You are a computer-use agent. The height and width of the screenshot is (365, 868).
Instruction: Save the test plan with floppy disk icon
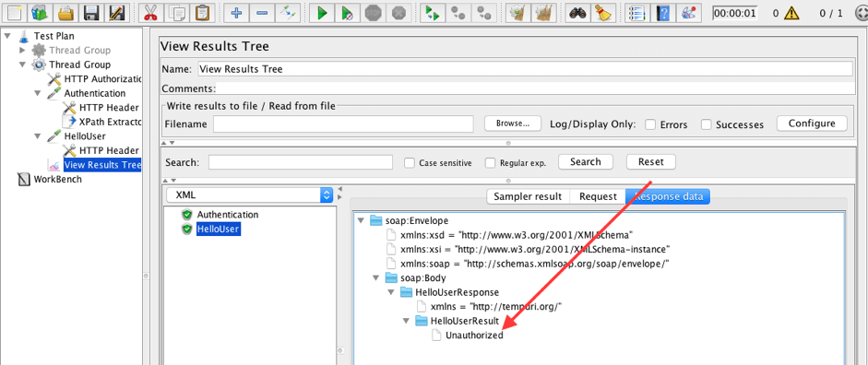[91, 12]
